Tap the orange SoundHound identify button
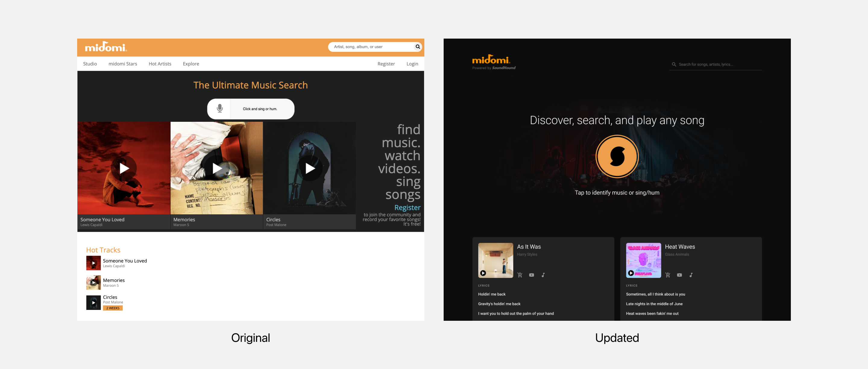868x369 pixels. tap(617, 156)
